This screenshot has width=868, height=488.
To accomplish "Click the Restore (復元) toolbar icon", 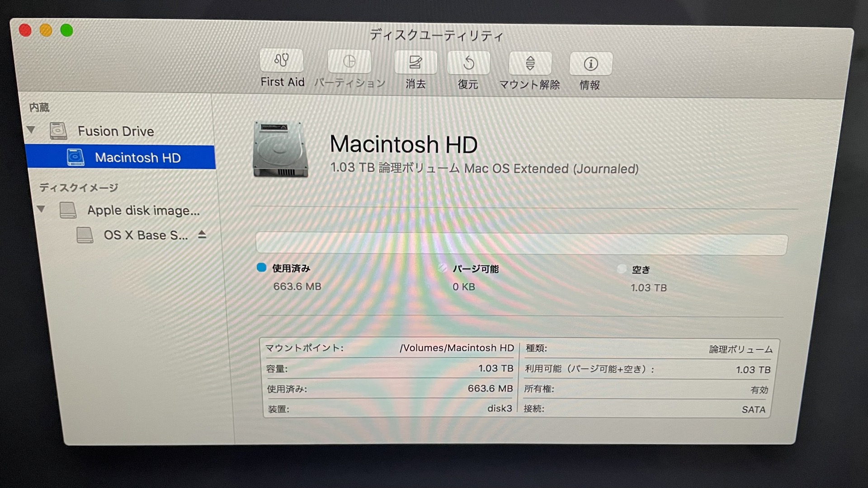I will (468, 63).
